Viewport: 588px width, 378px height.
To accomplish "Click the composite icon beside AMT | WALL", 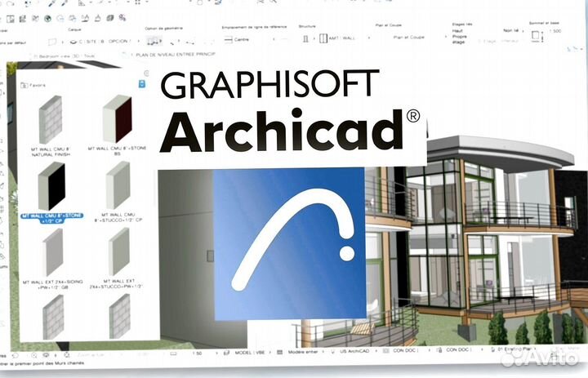I will point(323,38).
